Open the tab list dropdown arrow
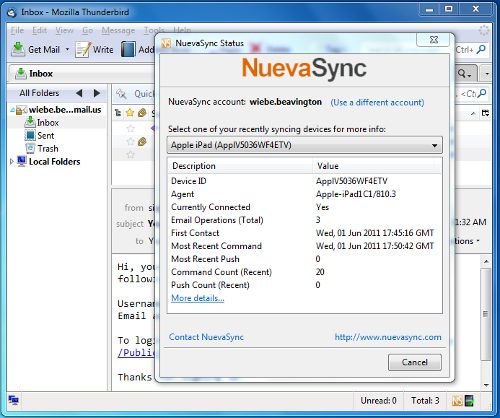 [x=487, y=73]
